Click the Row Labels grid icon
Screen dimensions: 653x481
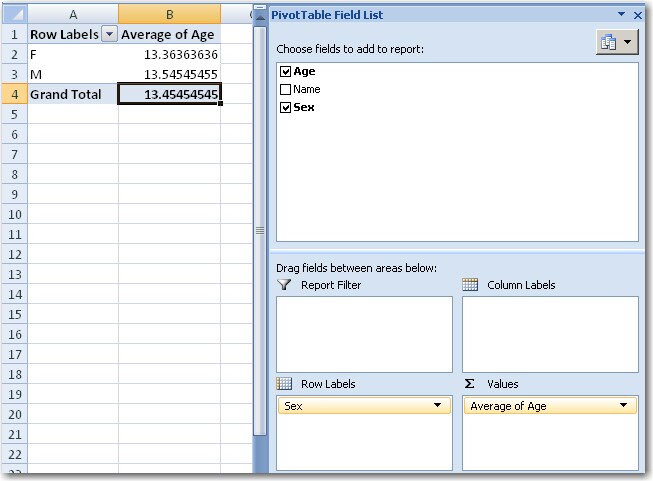[x=284, y=384]
